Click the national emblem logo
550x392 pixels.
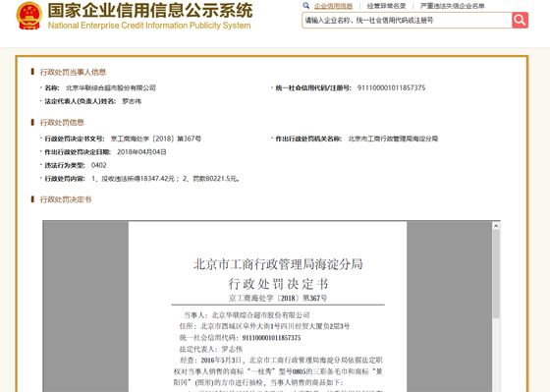[29, 16]
